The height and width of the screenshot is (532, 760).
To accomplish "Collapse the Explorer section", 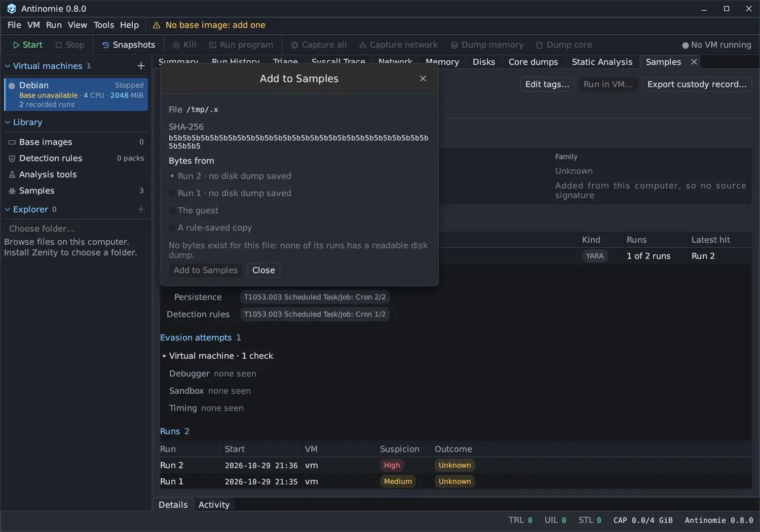I will [x=8, y=209].
